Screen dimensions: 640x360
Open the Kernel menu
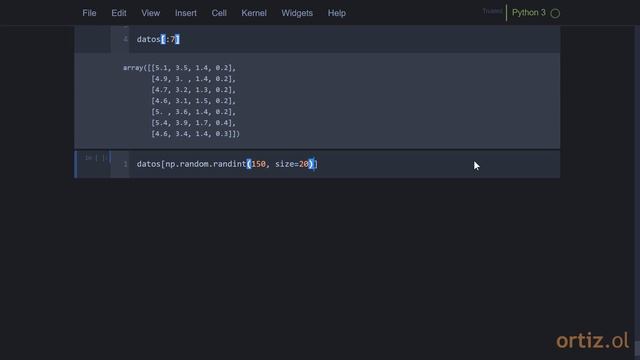point(254,13)
